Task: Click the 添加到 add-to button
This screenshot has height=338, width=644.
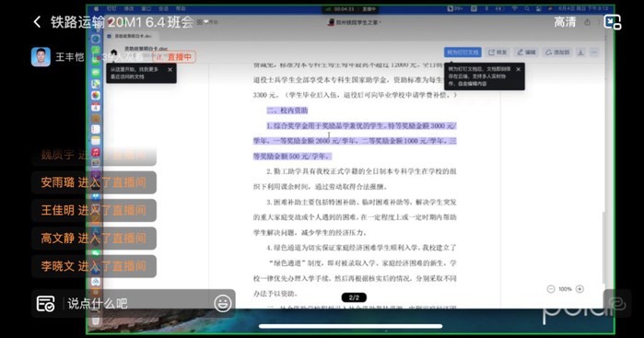Action: [x=557, y=52]
